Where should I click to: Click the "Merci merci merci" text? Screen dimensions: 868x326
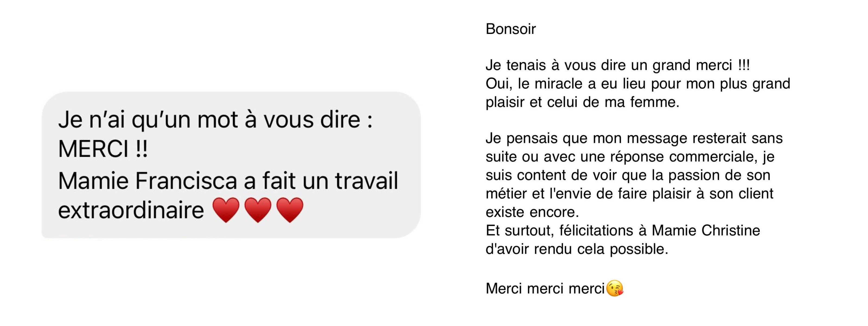coord(545,289)
